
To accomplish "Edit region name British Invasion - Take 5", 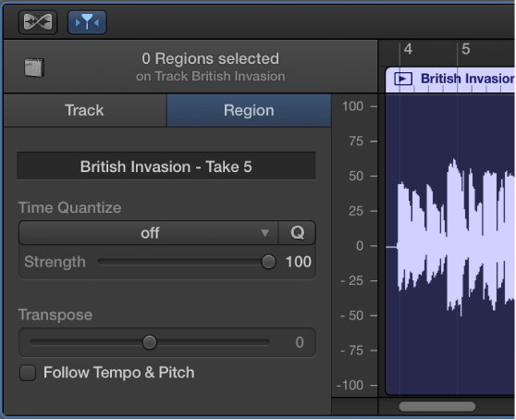I will tap(166, 167).
